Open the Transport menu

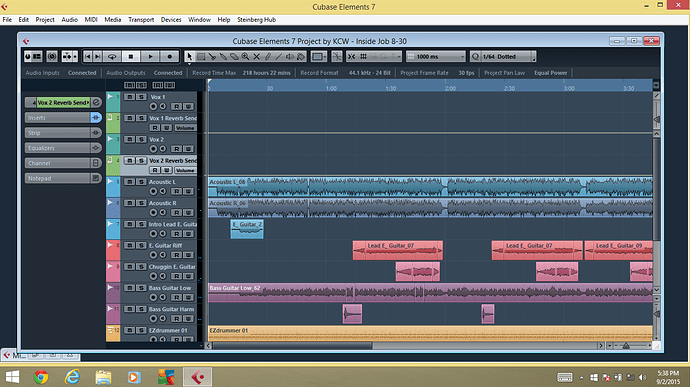coord(141,19)
